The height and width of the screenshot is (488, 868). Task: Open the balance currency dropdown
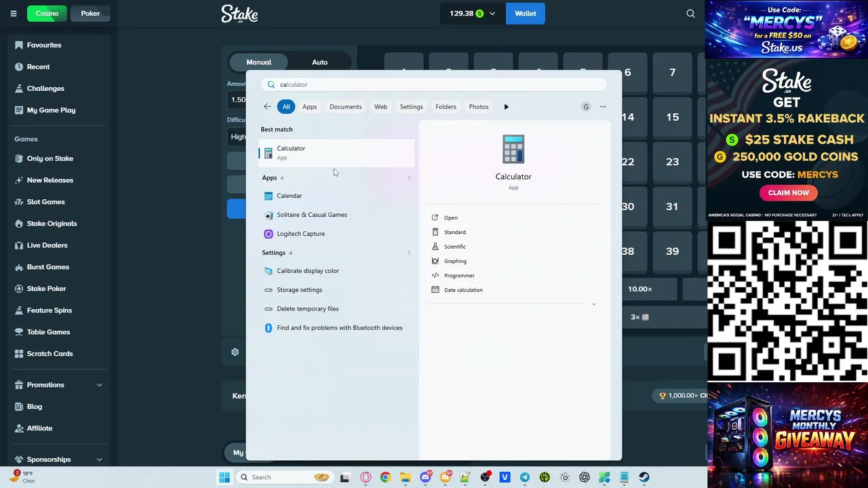pos(473,14)
